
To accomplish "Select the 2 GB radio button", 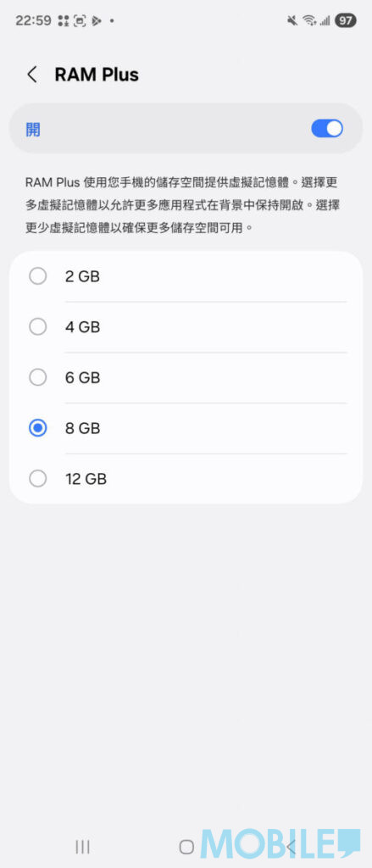I will coord(37,276).
